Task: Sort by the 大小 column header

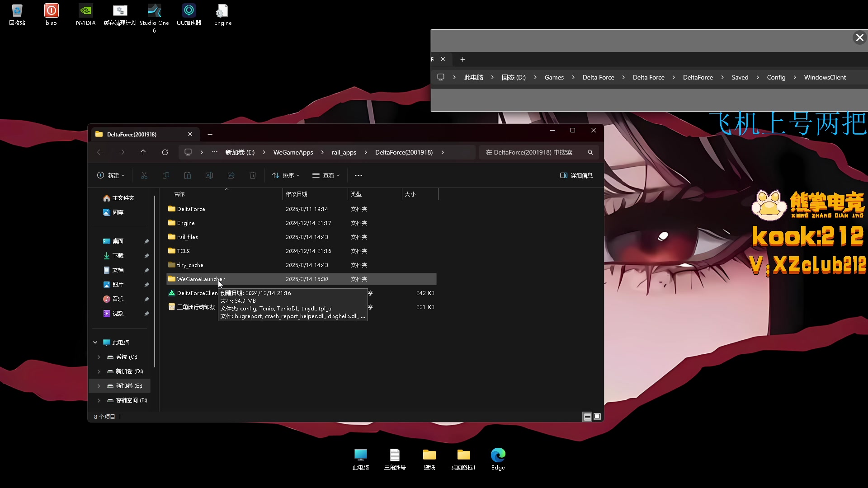Action: tap(420, 194)
